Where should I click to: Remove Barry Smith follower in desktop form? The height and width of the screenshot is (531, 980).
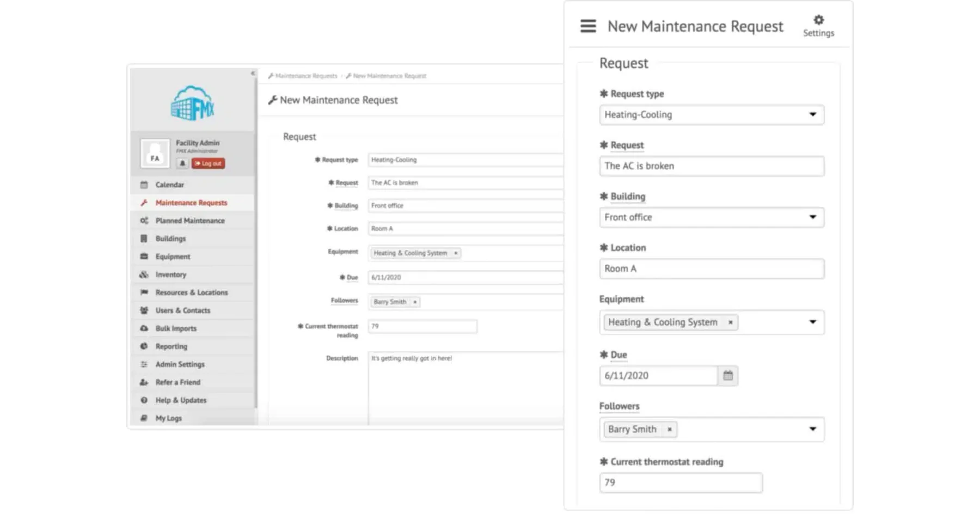click(x=415, y=302)
